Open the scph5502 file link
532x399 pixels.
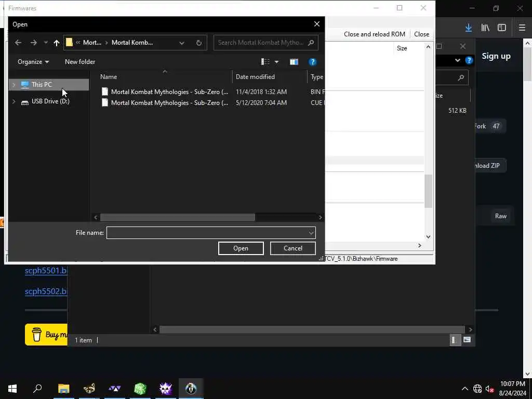pos(46,291)
